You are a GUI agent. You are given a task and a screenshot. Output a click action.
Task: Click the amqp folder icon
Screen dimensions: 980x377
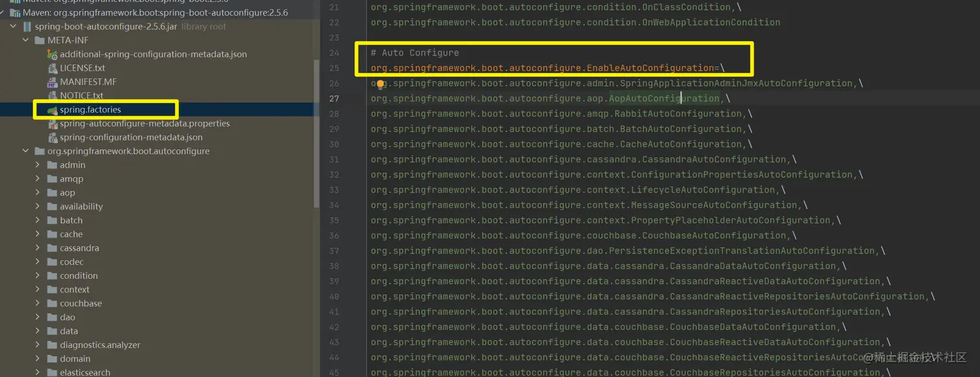coord(52,179)
